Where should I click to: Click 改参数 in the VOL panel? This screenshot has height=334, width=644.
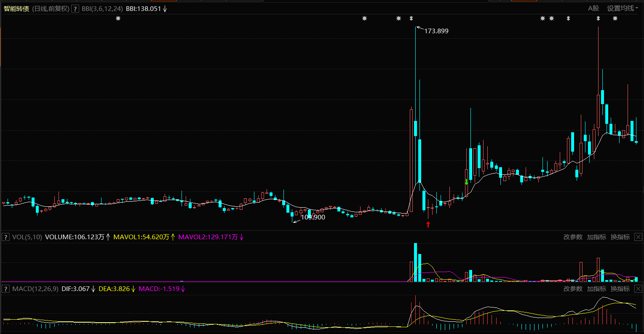coord(573,237)
